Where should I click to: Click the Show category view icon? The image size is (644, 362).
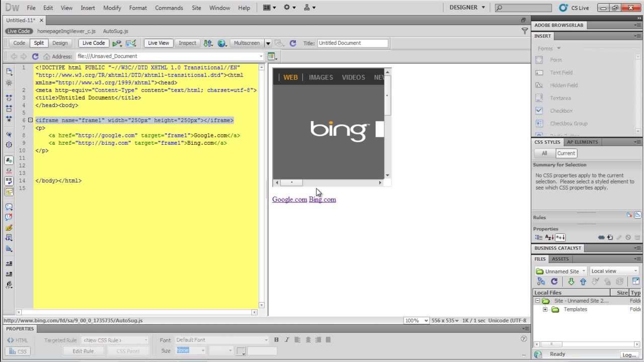click(539, 237)
